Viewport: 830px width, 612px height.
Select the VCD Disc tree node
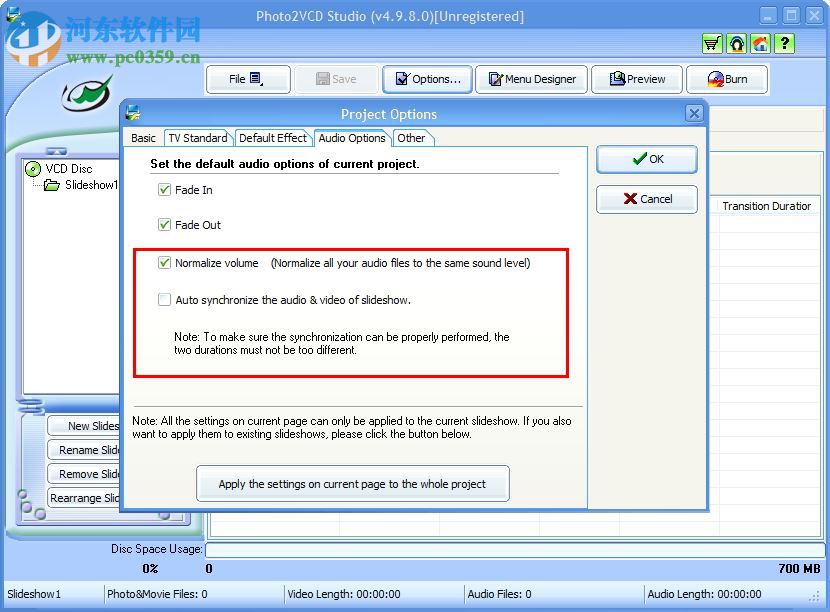coord(68,169)
